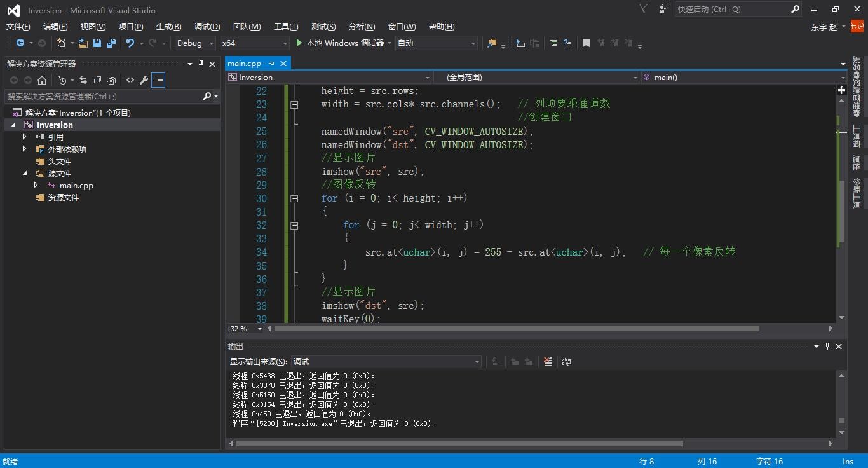Click the feedback icon in title bar

(x=664, y=9)
